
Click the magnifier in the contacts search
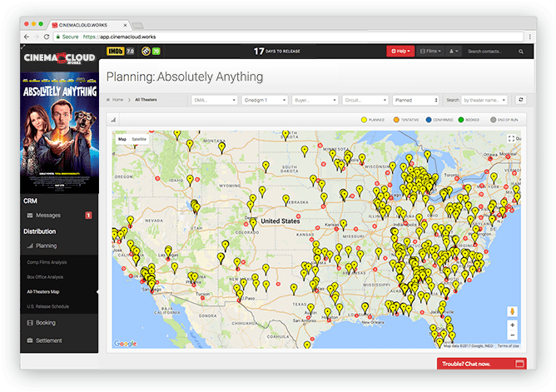click(x=523, y=52)
